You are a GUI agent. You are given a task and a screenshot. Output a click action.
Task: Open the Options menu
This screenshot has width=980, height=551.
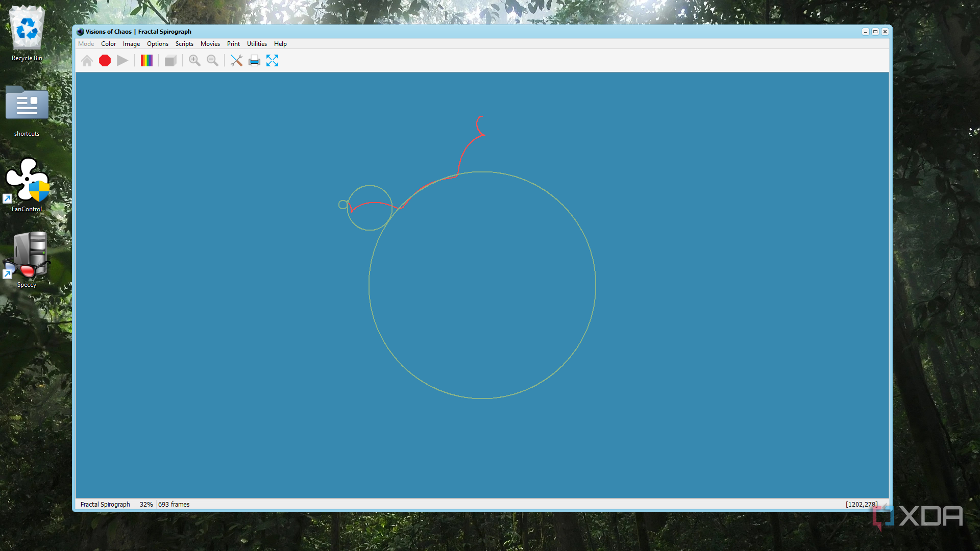(x=158, y=44)
